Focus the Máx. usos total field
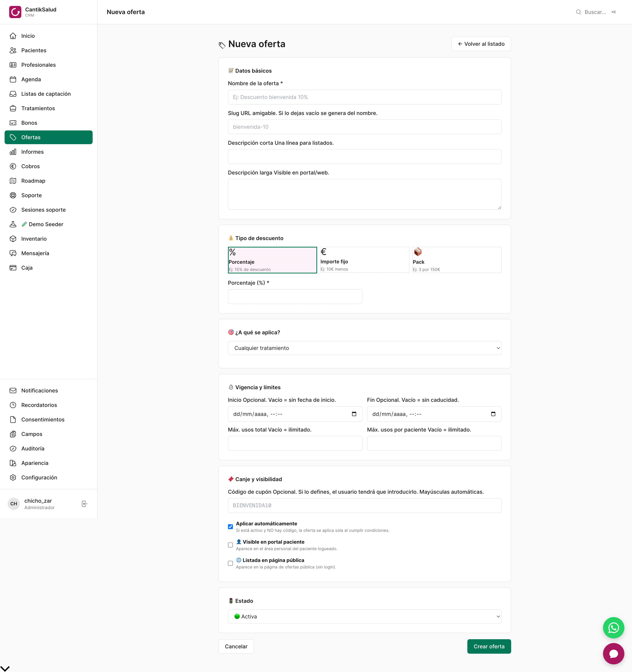This screenshot has height=672, width=632. click(295, 444)
